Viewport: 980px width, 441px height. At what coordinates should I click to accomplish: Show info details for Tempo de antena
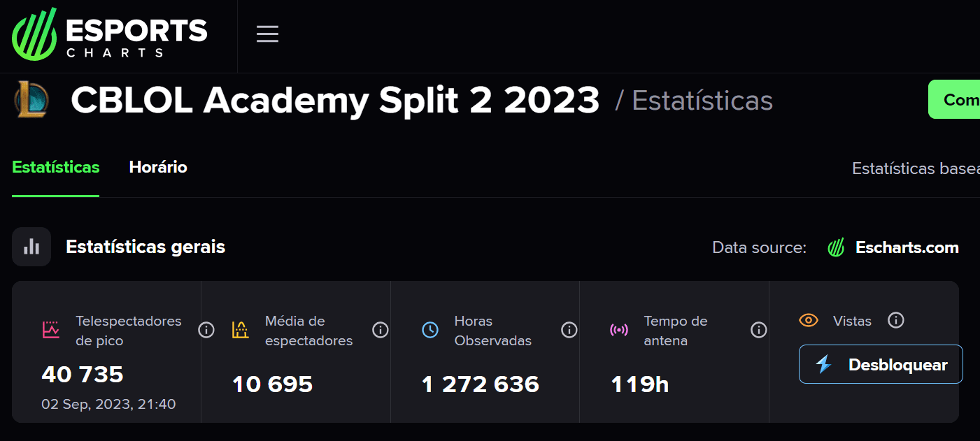758,330
